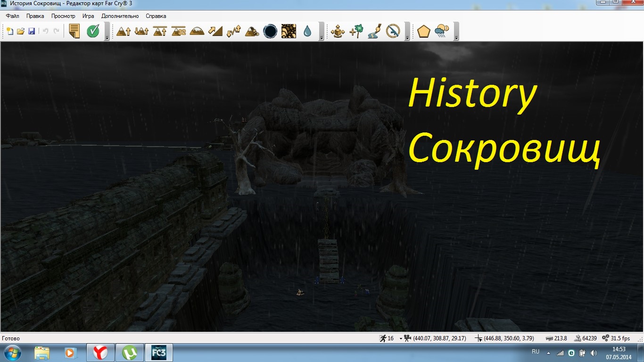Open the Windows Start menu
Image resolution: width=644 pixels, height=362 pixels.
[x=12, y=353]
